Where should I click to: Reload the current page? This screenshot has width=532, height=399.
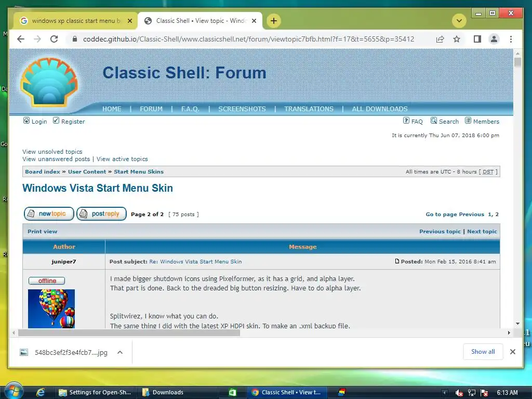coord(54,39)
